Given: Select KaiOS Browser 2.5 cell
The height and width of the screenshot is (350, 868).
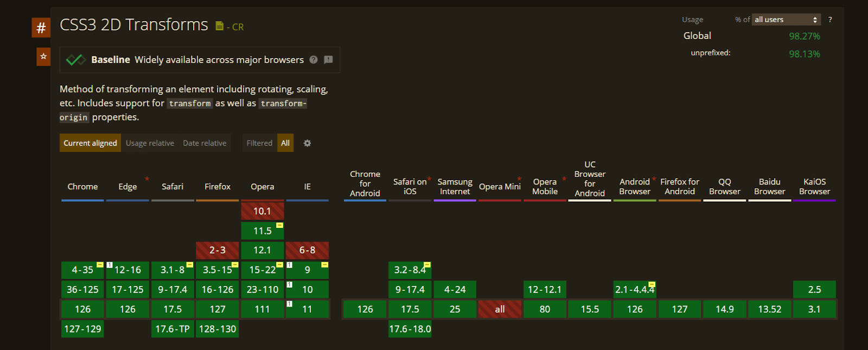Looking at the screenshot, I should [815, 289].
